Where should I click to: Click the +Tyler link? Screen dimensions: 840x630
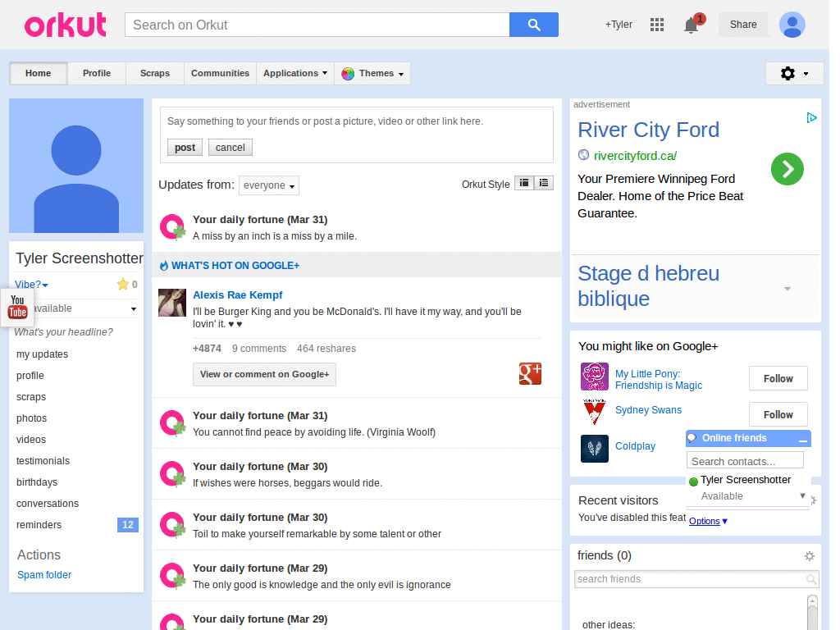tap(619, 25)
